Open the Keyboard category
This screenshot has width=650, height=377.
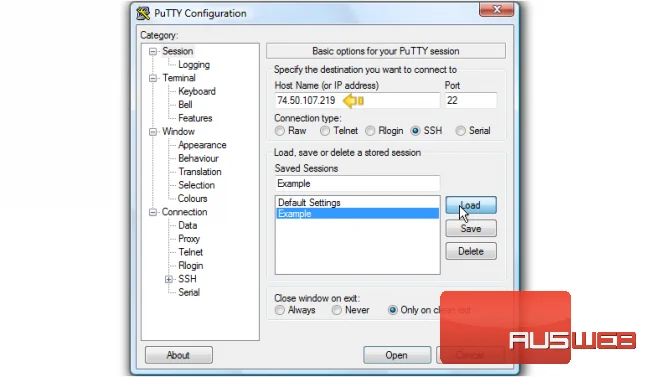pyautogui.click(x=197, y=91)
